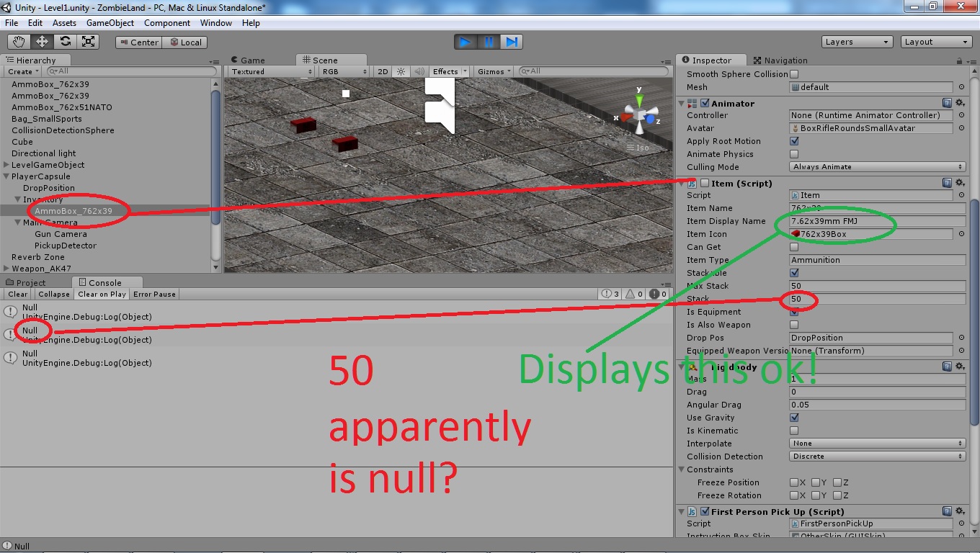Viewport: 980px width, 553px height.
Task: Enable the Item script component checkbox
Action: point(705,184)
